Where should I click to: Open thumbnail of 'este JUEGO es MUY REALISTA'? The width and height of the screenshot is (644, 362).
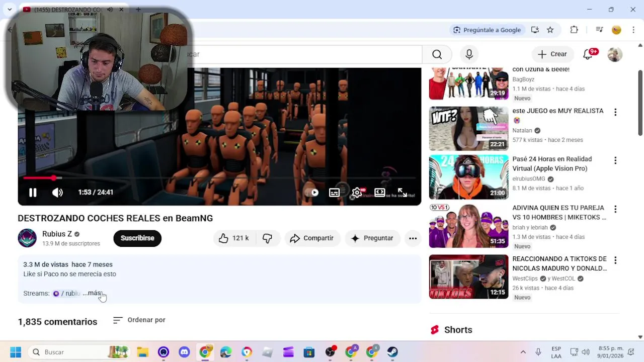[468, 128]
